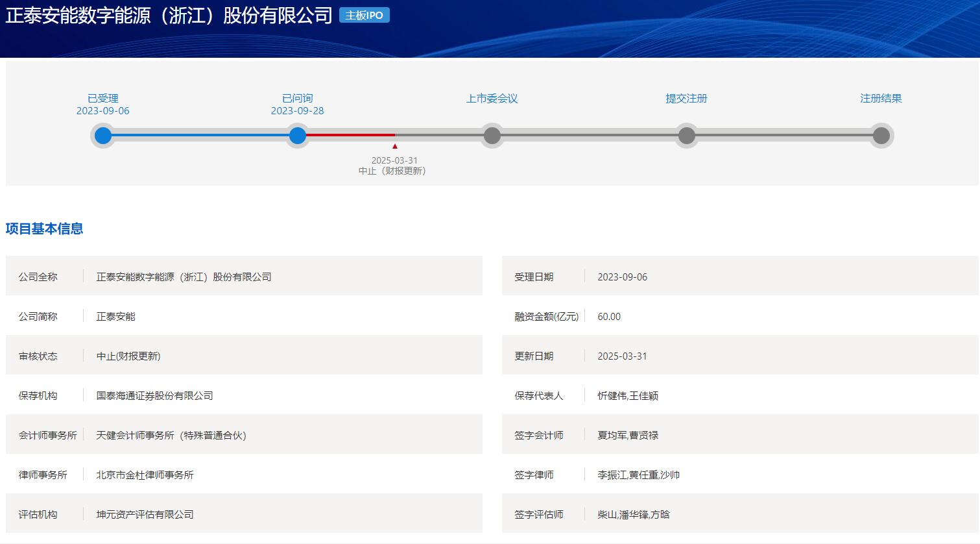Click the 已问询 stage label

tap(298, 99)
